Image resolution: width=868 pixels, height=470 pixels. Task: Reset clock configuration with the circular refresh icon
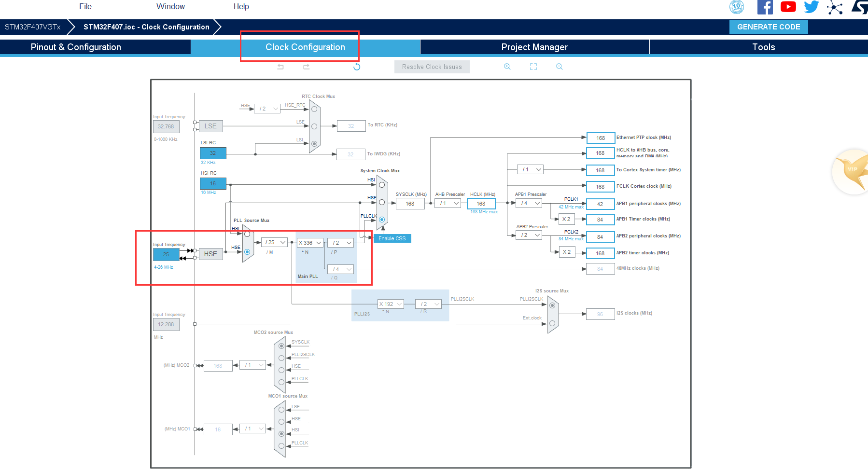(x=356, y=67)
